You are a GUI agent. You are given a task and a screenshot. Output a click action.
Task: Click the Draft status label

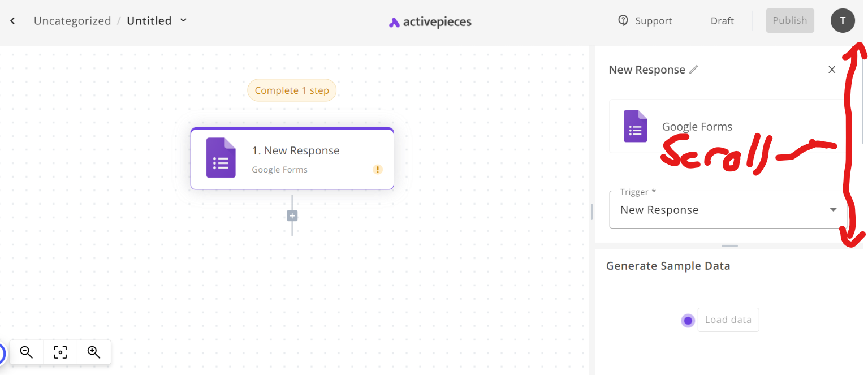pyautogui.click(x=722, y=21)
